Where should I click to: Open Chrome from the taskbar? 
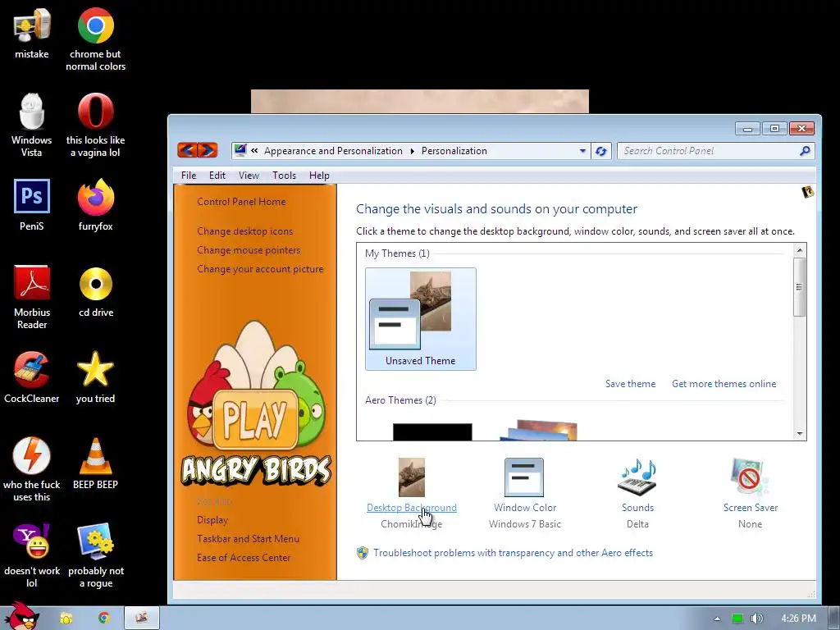coord(104,618)
